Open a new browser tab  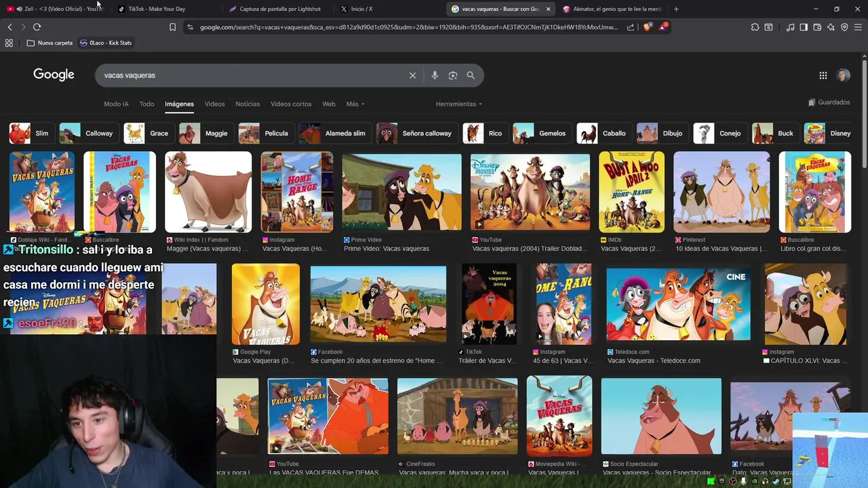pos(676,9)
